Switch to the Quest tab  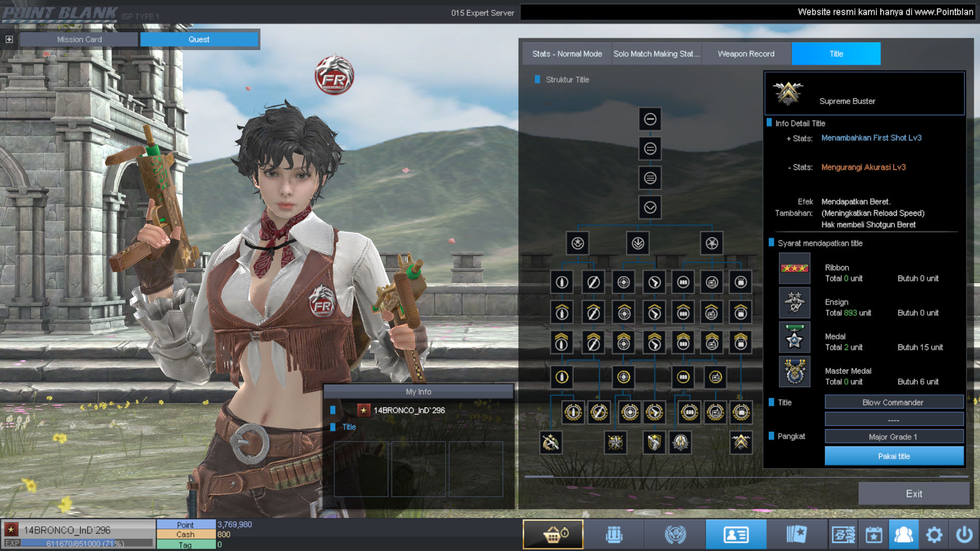point(199,39)
